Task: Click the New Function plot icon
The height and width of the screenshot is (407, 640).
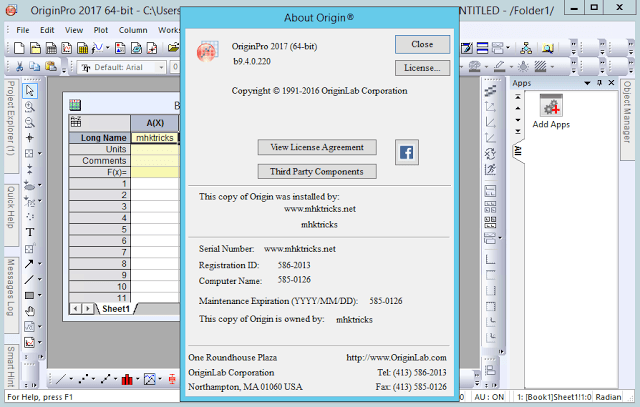Action: point(97,48)
